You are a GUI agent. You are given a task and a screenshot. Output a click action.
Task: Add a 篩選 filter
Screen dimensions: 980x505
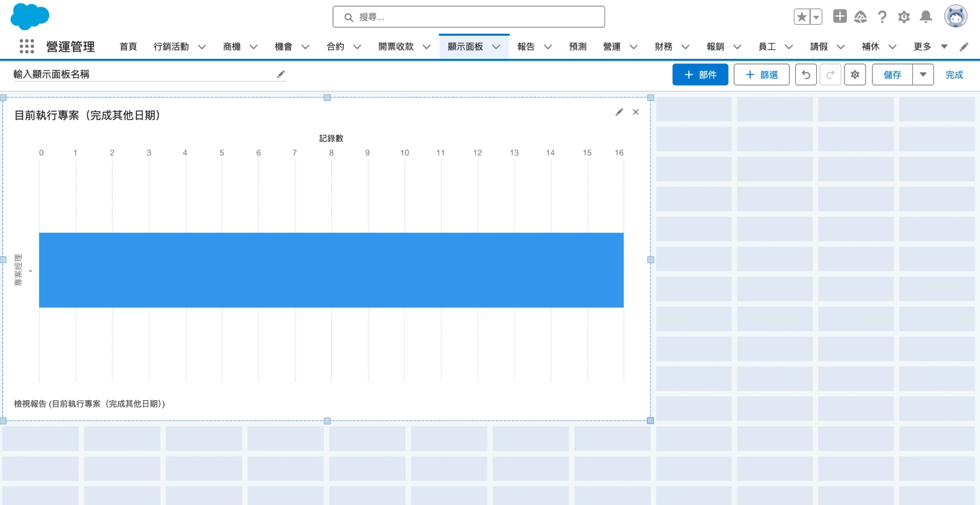[761, 75]
